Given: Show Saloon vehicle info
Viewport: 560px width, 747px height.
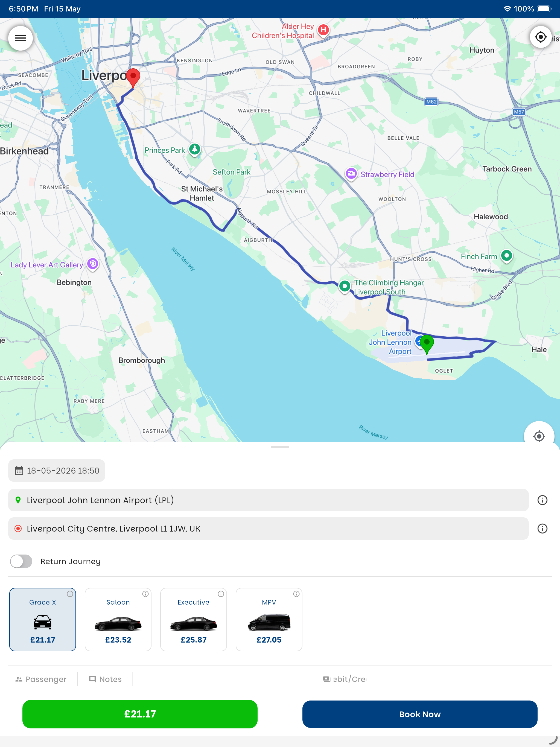Looking at the screenshot, I should click(145, 594).
